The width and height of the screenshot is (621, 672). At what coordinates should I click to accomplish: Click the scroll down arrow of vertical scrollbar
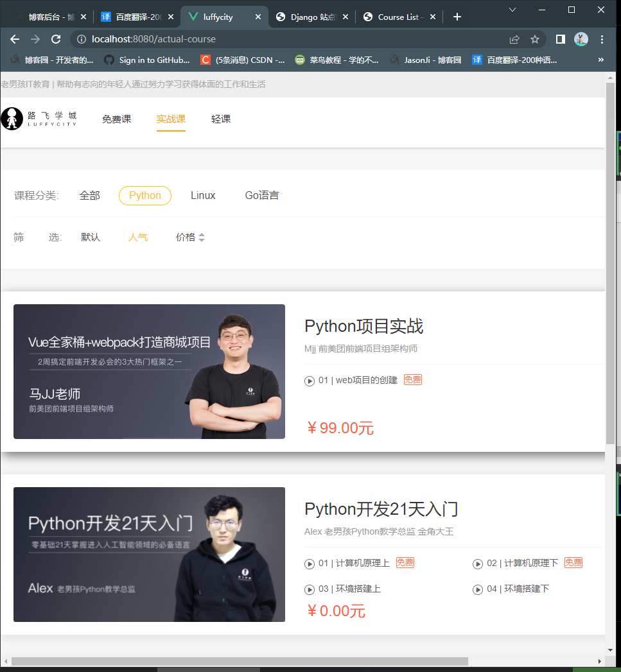coord(610,650)
